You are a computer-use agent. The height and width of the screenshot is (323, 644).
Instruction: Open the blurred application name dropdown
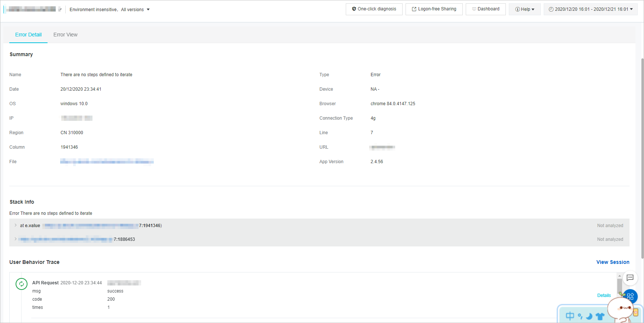pyautogui.click(x=33, y=9)
